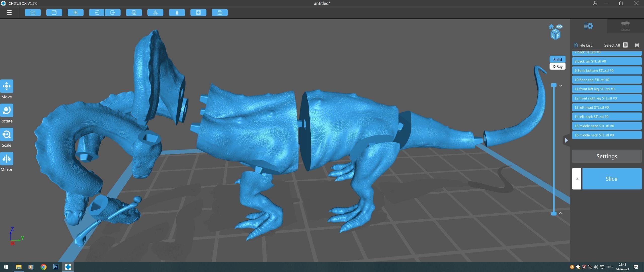644x272 pixels.
Task: Click the L left face of view cube
Action: coord(553,36)
